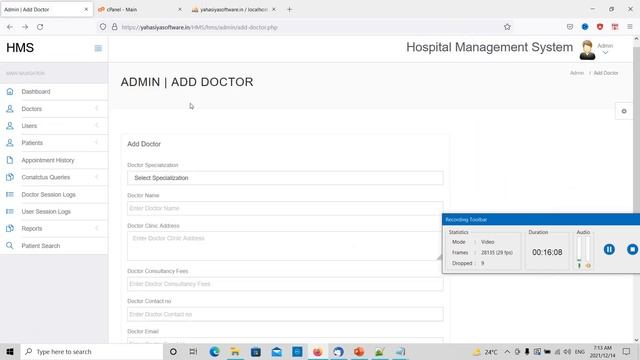The image size is (640, 360).
Task: Close the cPanel - Main tab
Action: pos(180,9)
